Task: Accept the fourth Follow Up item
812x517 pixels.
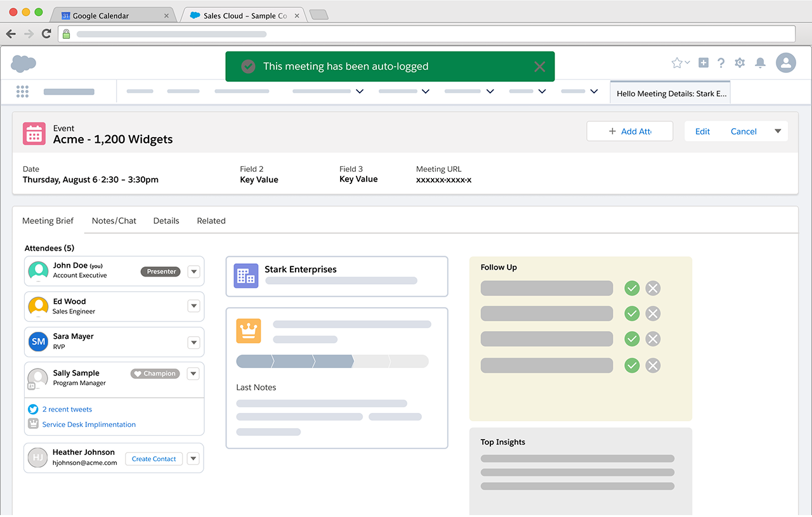Action: tap(632, 365)
